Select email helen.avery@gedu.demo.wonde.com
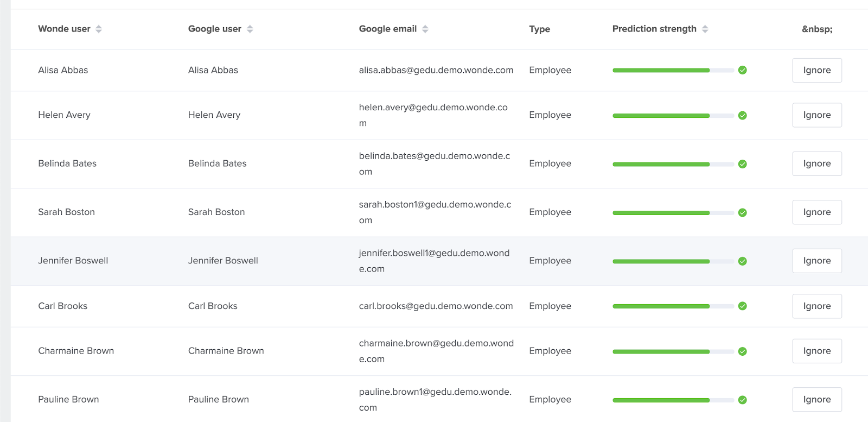Screen dimensions: 868x422 tap(433, 115)
